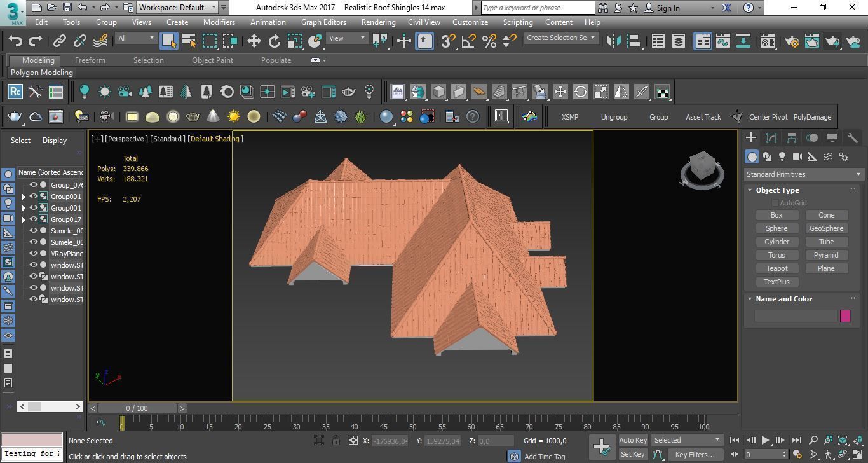Viewport: 868px width, 463px height.
Task: Pick the Select and Rotate tool
Action: pyautogui.click(x=274, y=41)
